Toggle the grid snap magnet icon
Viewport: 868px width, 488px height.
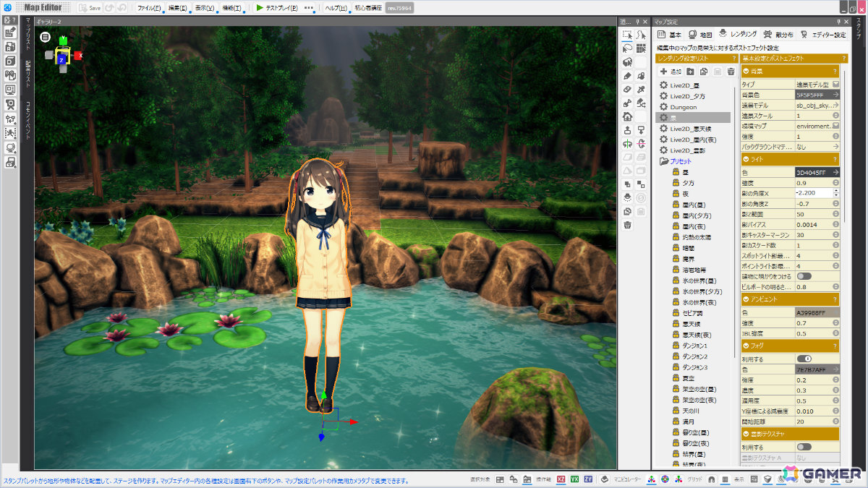(711, 479)
